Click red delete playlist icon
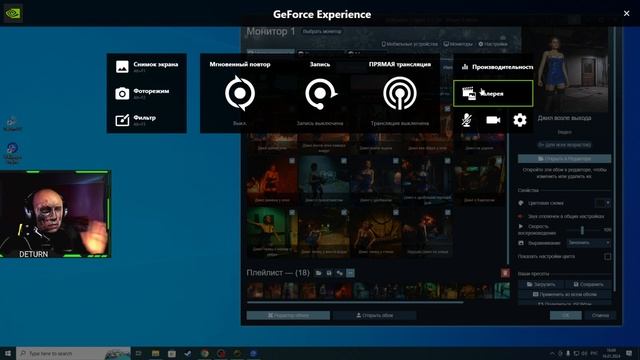Viewport: 640px width, 360px height. click(x=505, y=273)
